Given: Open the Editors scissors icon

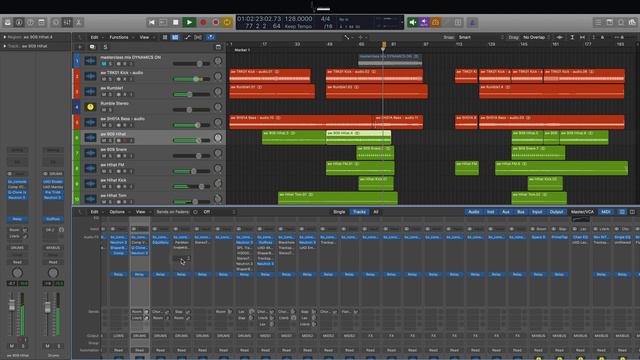Looking at the screenshot, I should [x=78, y=22].
